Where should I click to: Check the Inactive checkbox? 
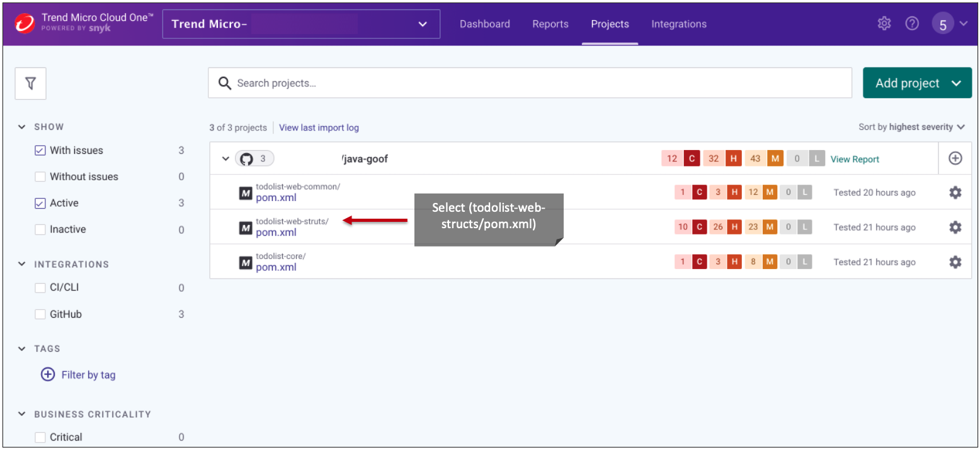tap(40, 230)
